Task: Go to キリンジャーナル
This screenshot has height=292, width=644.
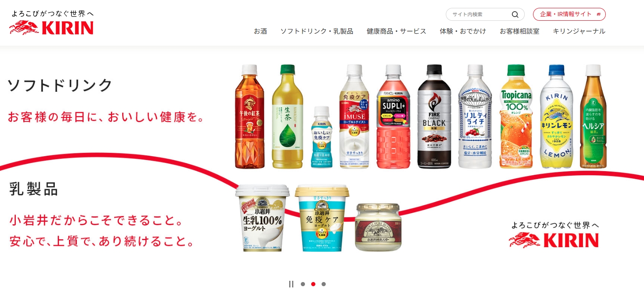Action: pyautogui.click(x=579, y=31)
